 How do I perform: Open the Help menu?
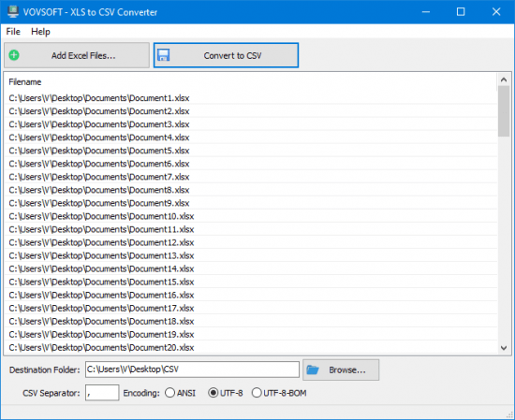coord(40,32)
